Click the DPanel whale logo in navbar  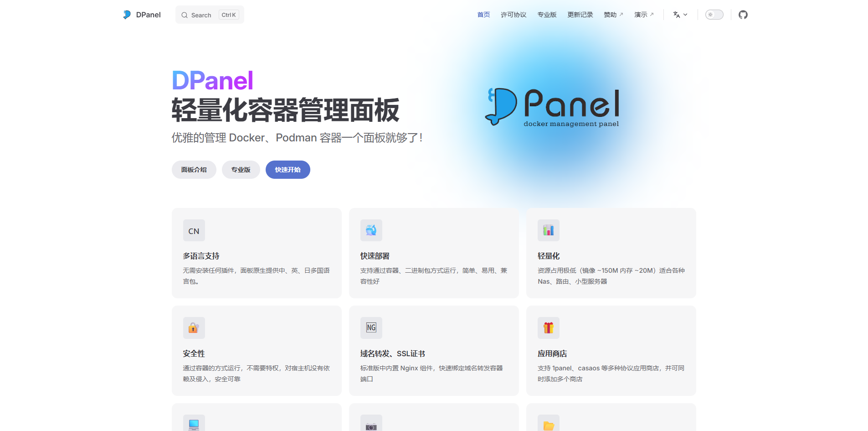127,15
